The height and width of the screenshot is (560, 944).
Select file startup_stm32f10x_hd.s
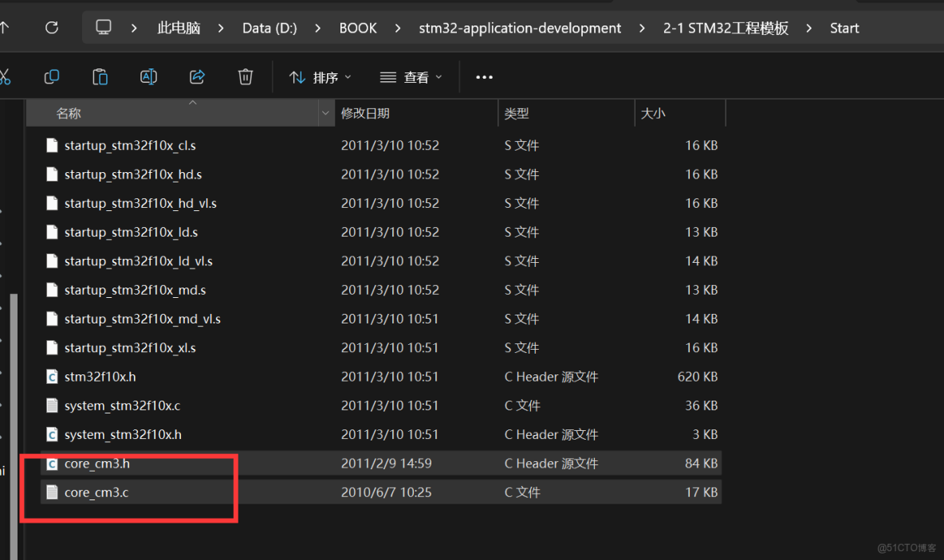(133, 174)
